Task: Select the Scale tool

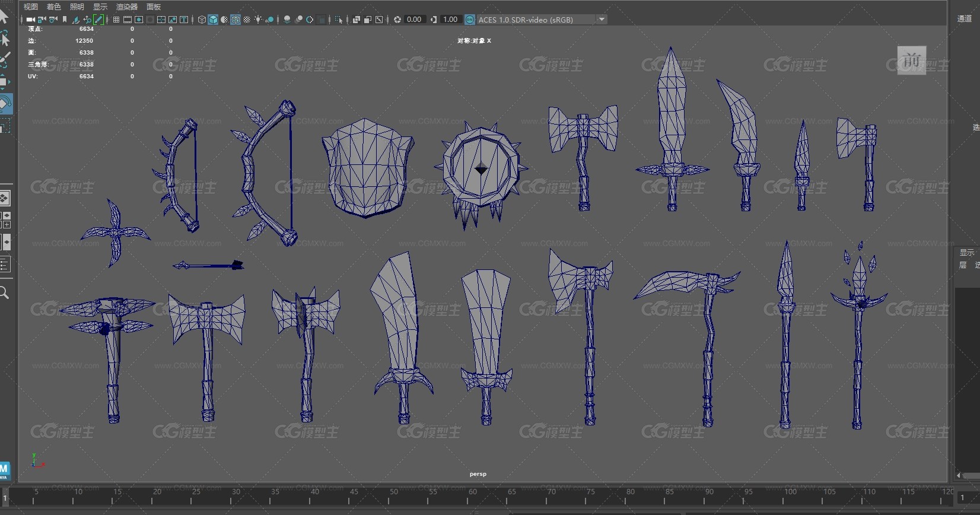Action: [4, 126]
